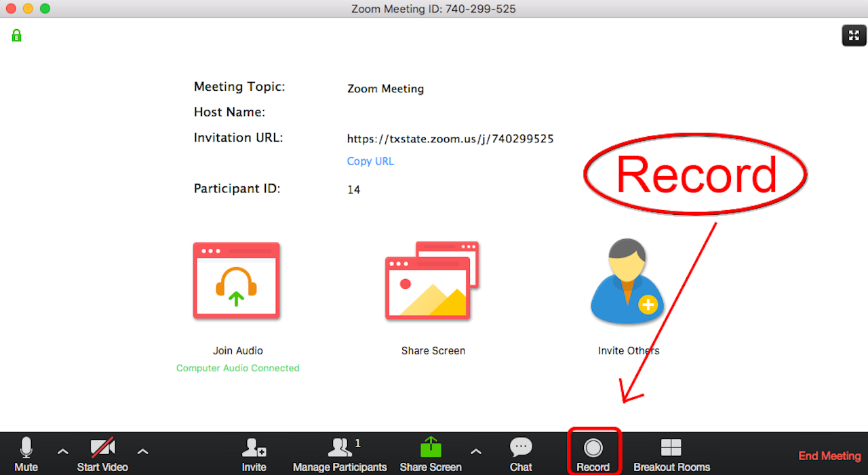The height and width of the screenshot is (475, 868).
Task: Click the Invite Others person icon
Action: coord(627,282)
